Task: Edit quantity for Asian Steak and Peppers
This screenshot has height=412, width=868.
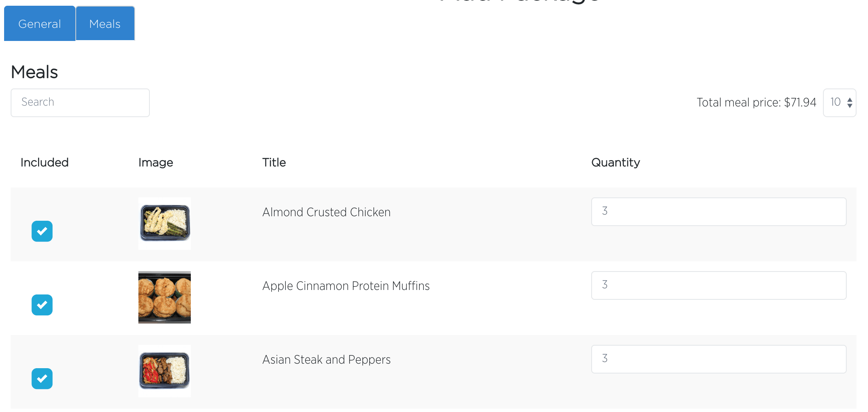Action: 719,359
